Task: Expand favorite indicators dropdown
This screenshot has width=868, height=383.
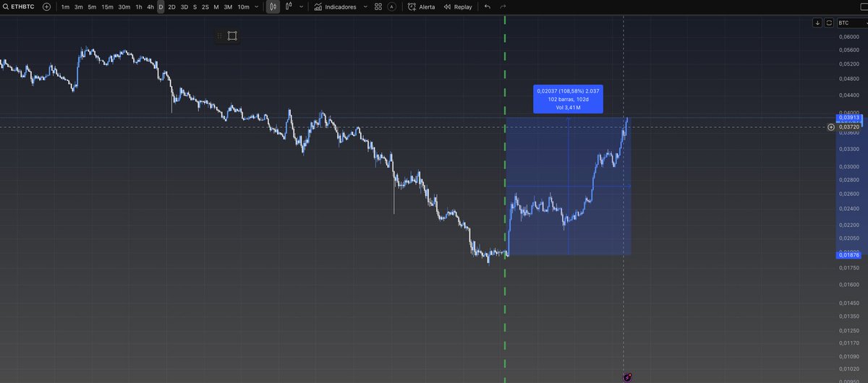Action: coord(365,7)
